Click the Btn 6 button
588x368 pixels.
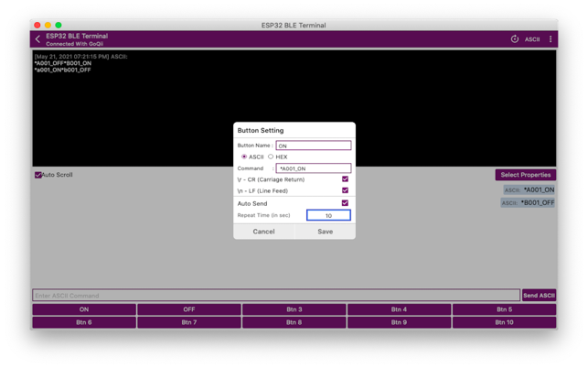tap(84, 322)
